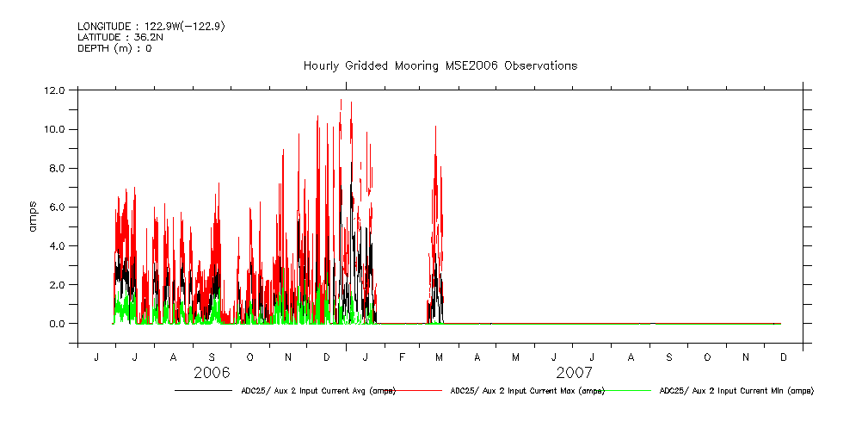Click the 2.0 y-axis tick label

coord(57,284)
